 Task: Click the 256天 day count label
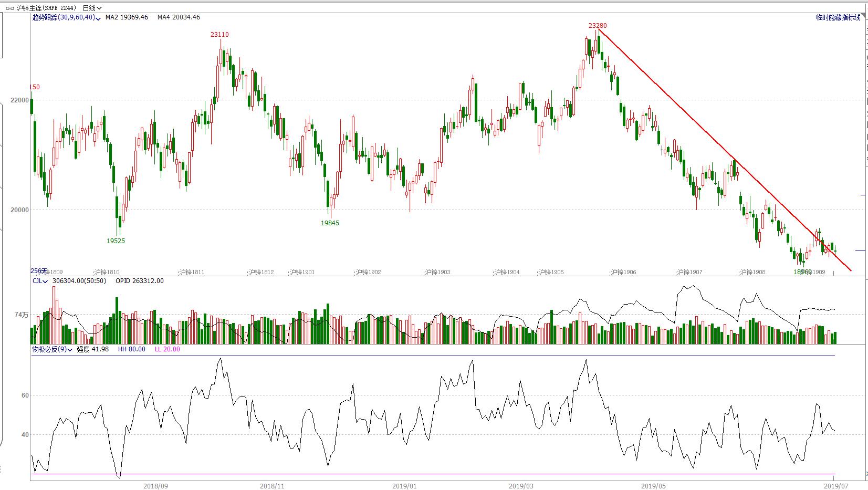click(39, 270)
